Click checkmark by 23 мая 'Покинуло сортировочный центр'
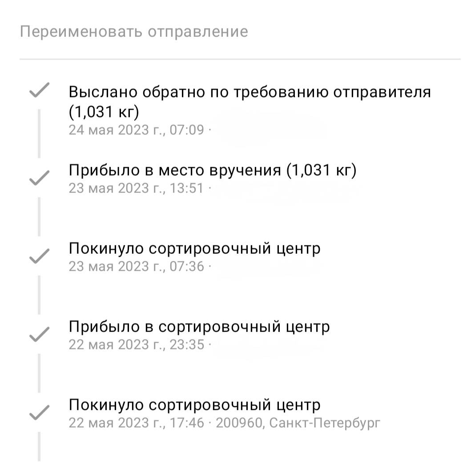 [x=39, y=256]
